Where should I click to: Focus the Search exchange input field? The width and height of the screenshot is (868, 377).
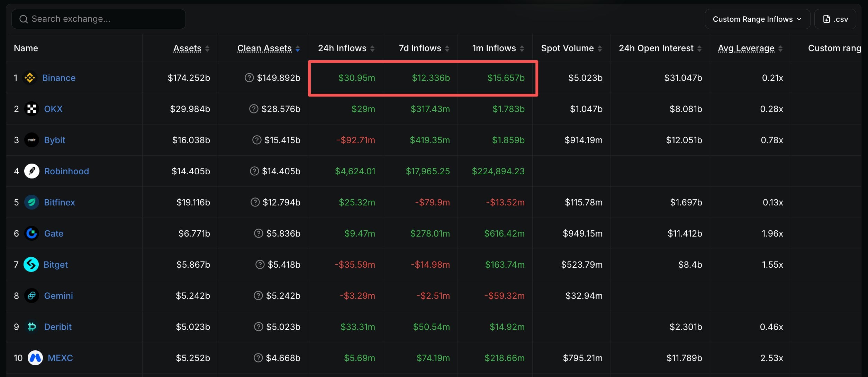(x=99, y=19)
